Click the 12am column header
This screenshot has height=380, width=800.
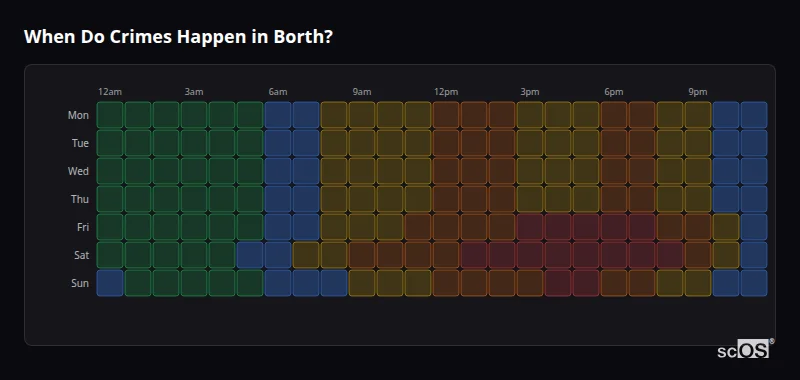click(x=110, y=92)
